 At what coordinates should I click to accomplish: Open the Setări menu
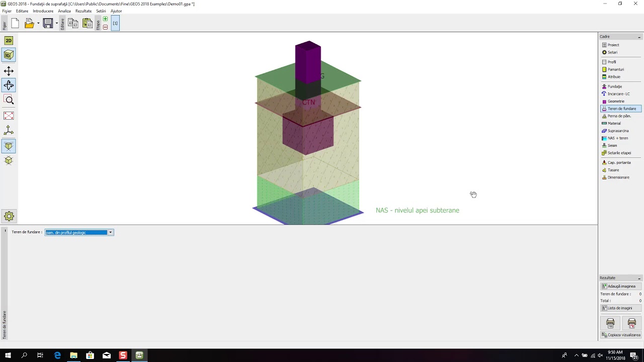coord(101,11)
